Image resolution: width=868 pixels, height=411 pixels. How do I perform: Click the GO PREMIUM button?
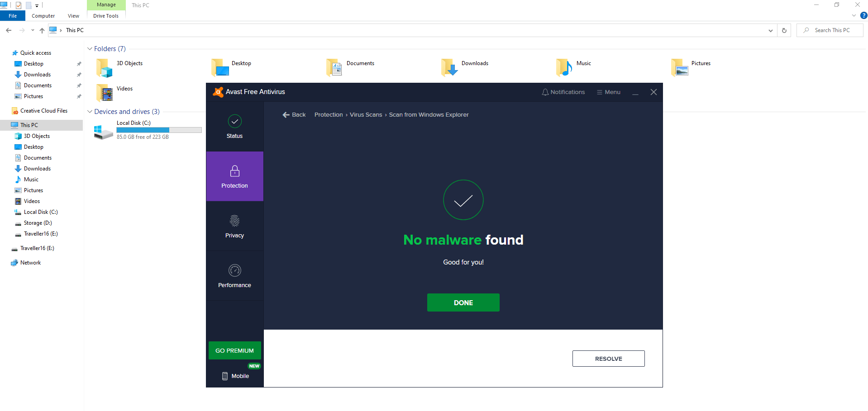234,350
